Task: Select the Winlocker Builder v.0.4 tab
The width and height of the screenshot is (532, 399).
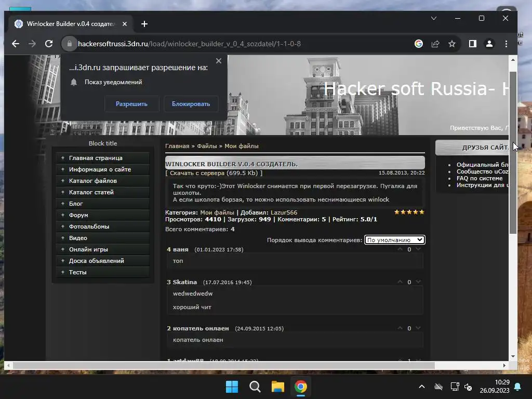Action: pyautogui.click(x=71, y=24)
